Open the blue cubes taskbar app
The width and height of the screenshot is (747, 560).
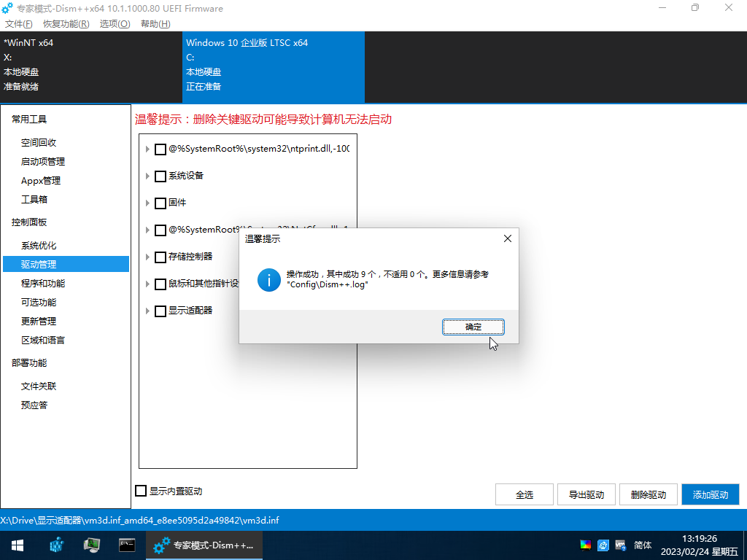pyautogui.click(x=57, y=545)
